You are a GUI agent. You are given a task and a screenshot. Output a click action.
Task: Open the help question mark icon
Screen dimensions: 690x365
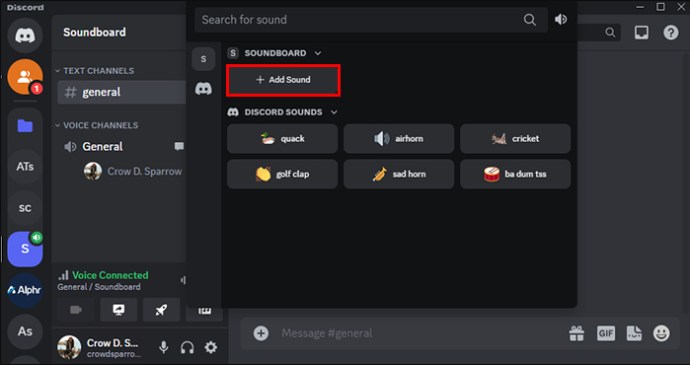coord(671,32)
